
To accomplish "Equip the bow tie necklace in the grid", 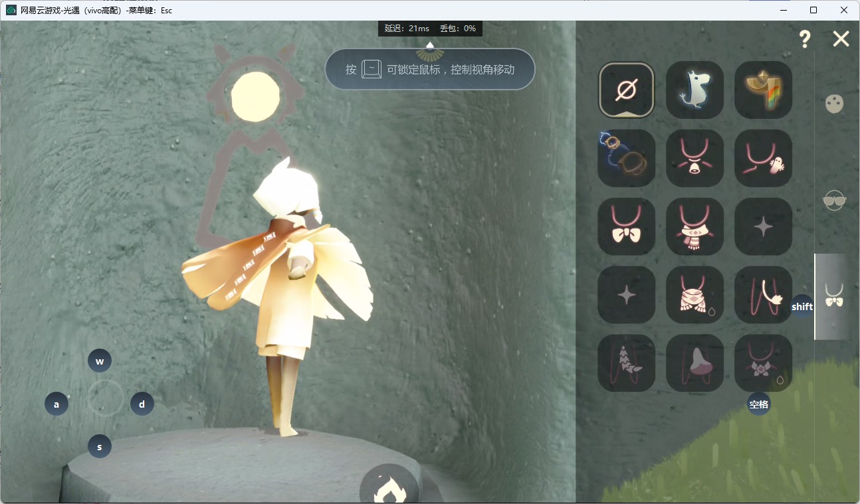I will (x=627, y=226).
